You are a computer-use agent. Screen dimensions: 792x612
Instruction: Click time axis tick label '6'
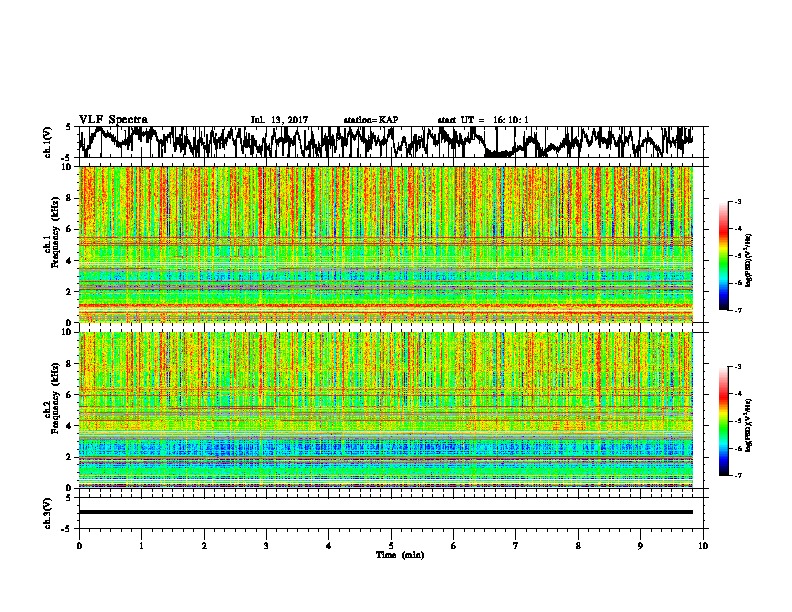454,546
